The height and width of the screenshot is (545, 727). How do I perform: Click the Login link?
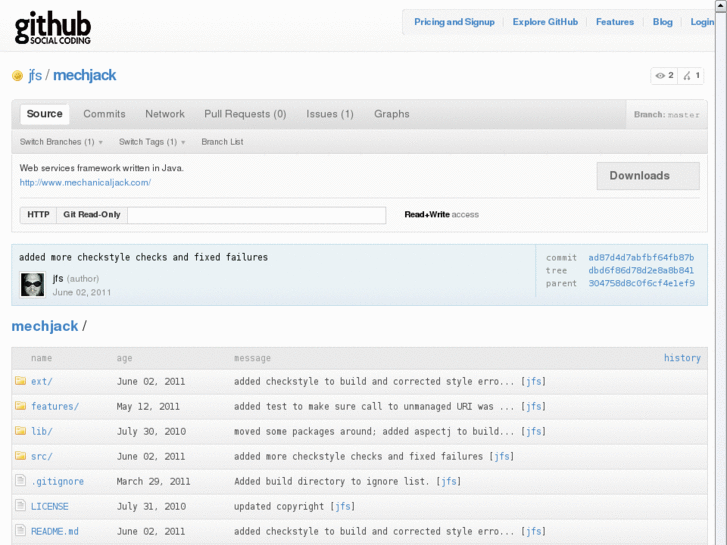pos(702,22)
